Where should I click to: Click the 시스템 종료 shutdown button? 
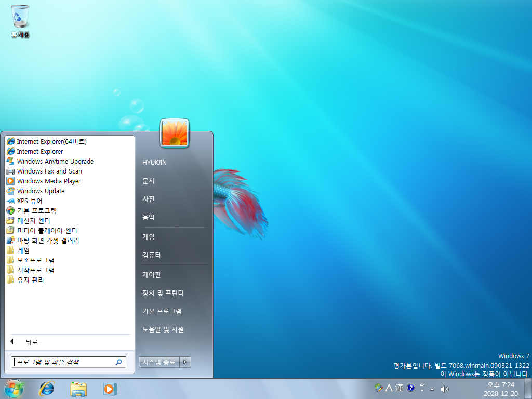[159, 362]
